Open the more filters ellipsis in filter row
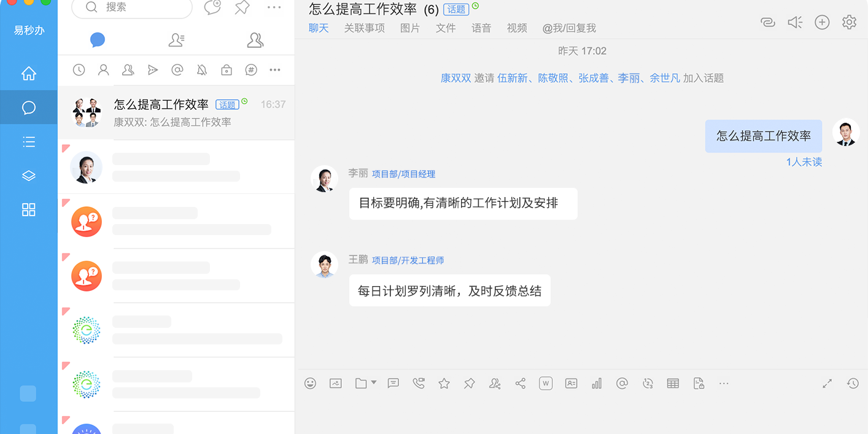The height and width of the screenshot is (434, 868). [x=274, y=70]
